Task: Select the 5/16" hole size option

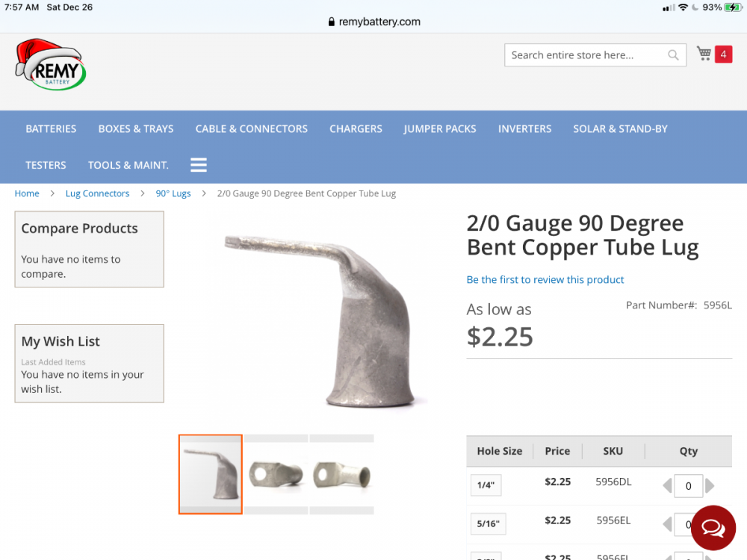Action: click(x=488, y=524)
